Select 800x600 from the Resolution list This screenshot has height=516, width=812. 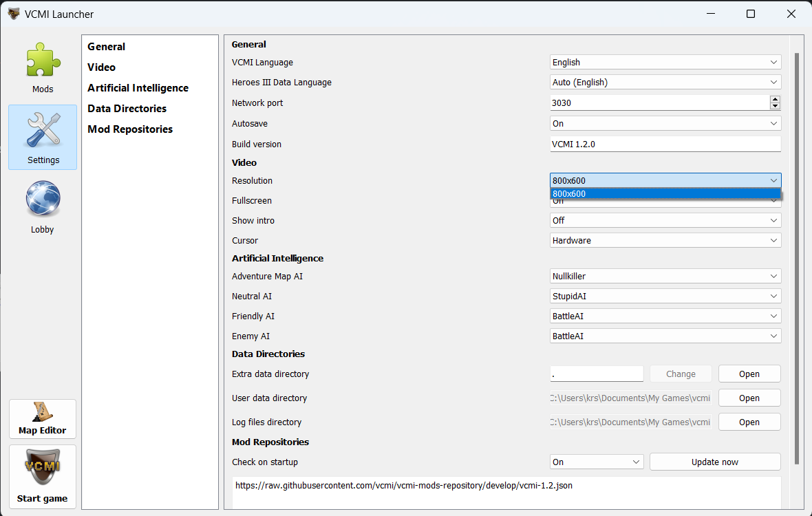[x=665, y=193]
